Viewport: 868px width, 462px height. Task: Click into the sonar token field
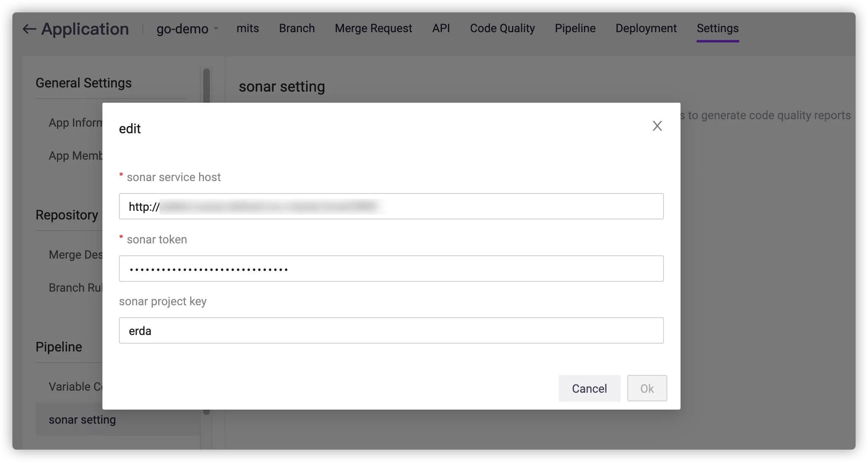391,269
